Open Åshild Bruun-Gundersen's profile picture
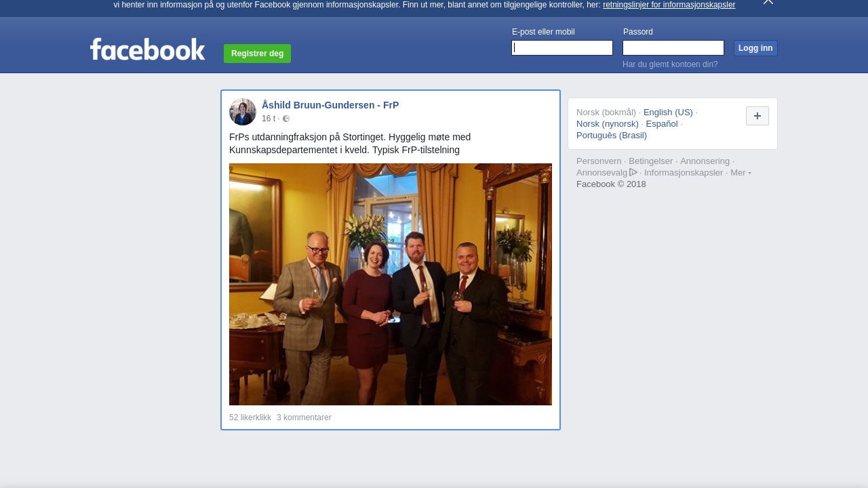The image size is (868, 488). [x=243, y=112]
